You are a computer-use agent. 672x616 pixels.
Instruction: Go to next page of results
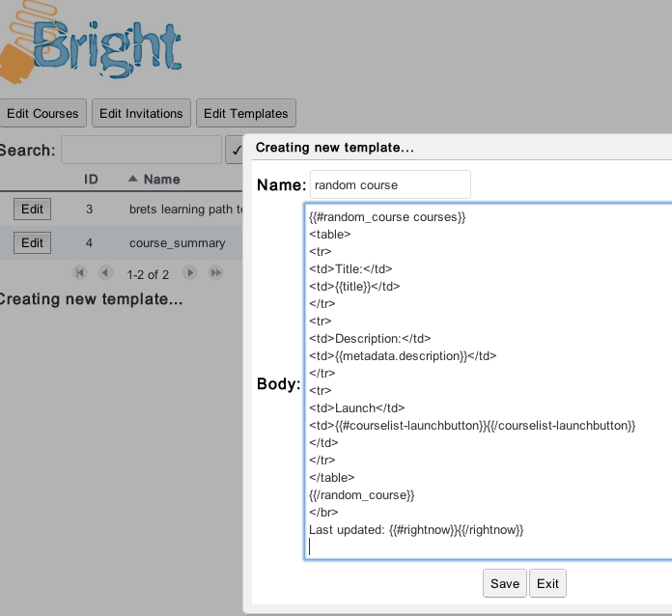[x=190, y=273]
